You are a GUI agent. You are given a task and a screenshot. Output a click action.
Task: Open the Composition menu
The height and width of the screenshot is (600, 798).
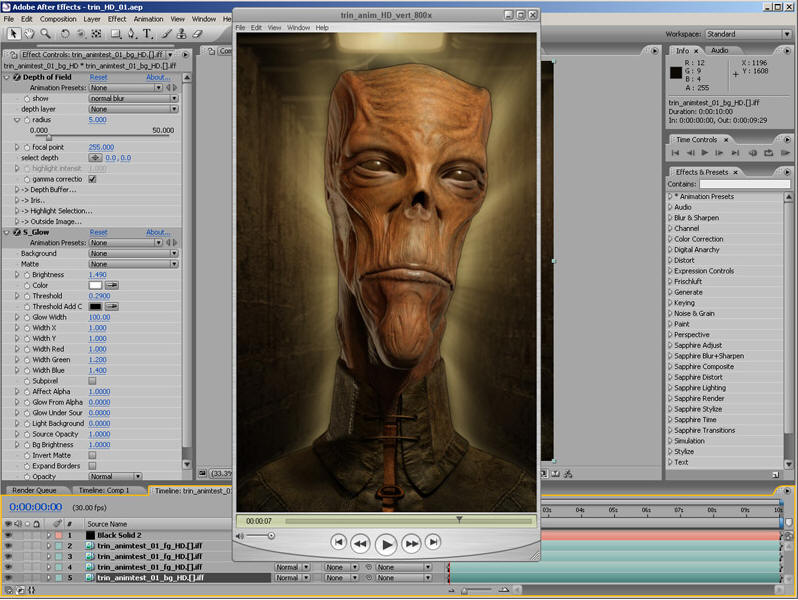(58, 19)
